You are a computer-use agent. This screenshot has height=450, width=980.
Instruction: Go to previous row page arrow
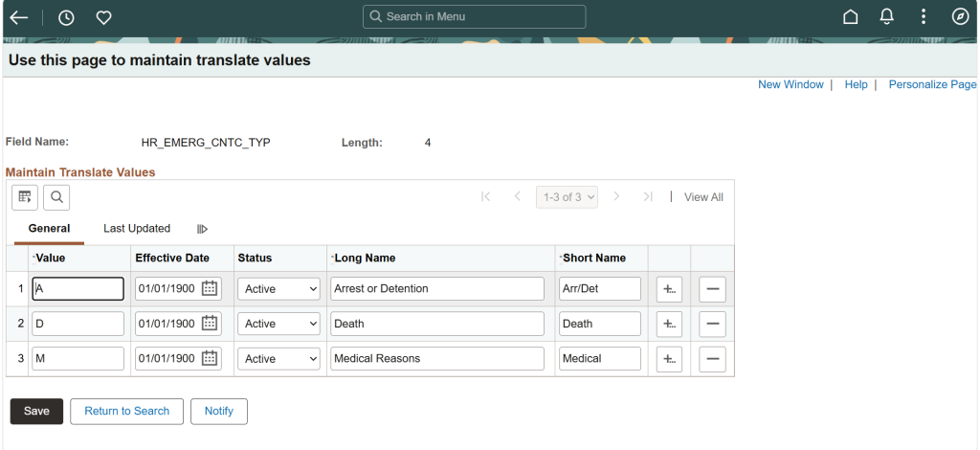(517, 197)
